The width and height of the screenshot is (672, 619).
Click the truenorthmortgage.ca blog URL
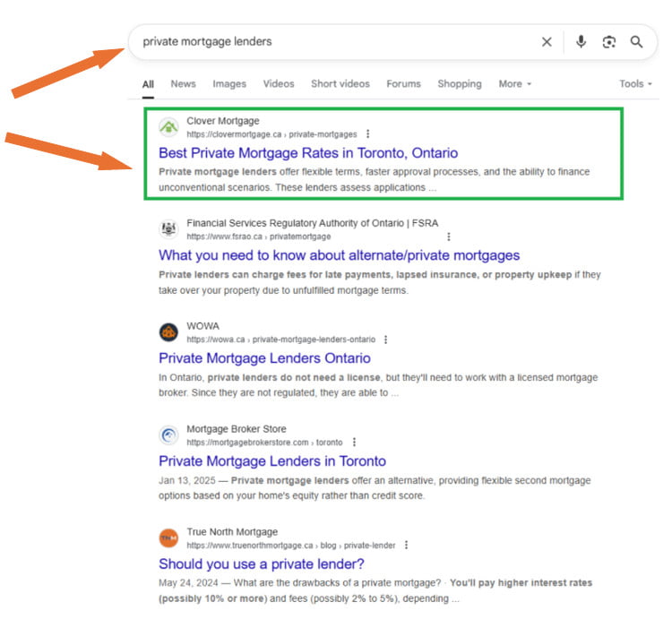tap(291, 546)
